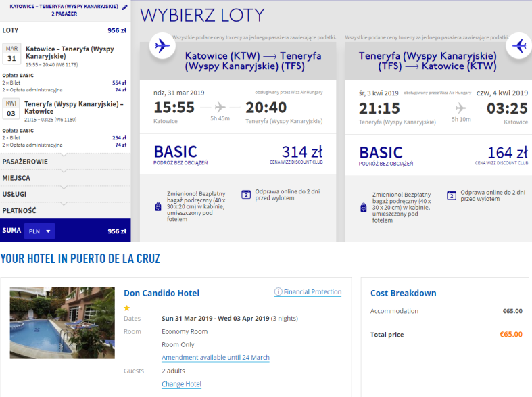Open the Financial Protection link
The image size is (532, 397).
pos(312,291)
